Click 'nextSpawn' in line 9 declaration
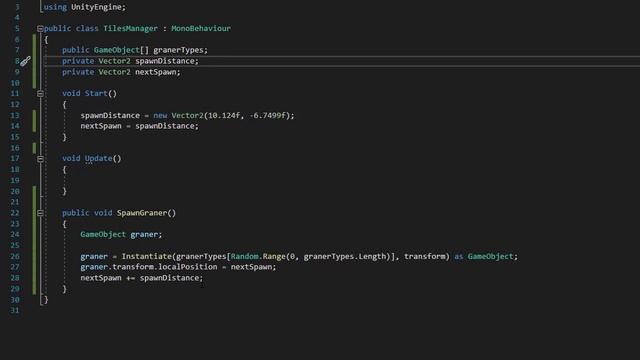The height and width of the screenshot is (360, 640). tap(156, 72)
